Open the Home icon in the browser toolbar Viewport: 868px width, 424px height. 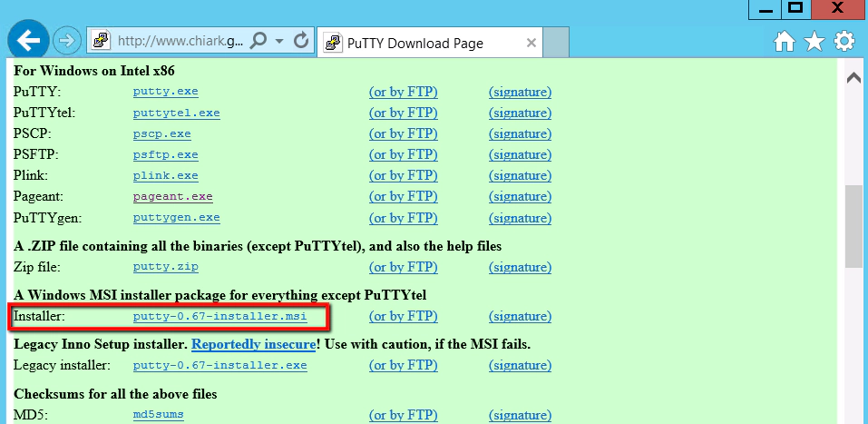point(785,42)
